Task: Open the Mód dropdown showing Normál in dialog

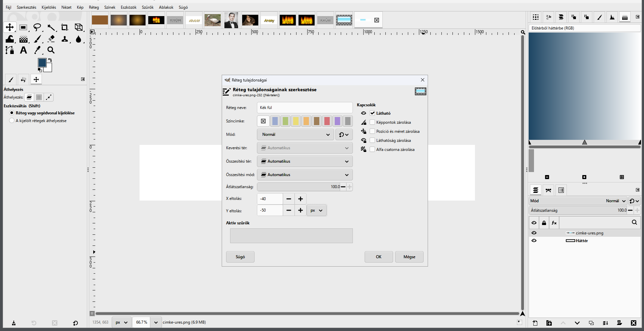Action: click(x=295, y=134)
